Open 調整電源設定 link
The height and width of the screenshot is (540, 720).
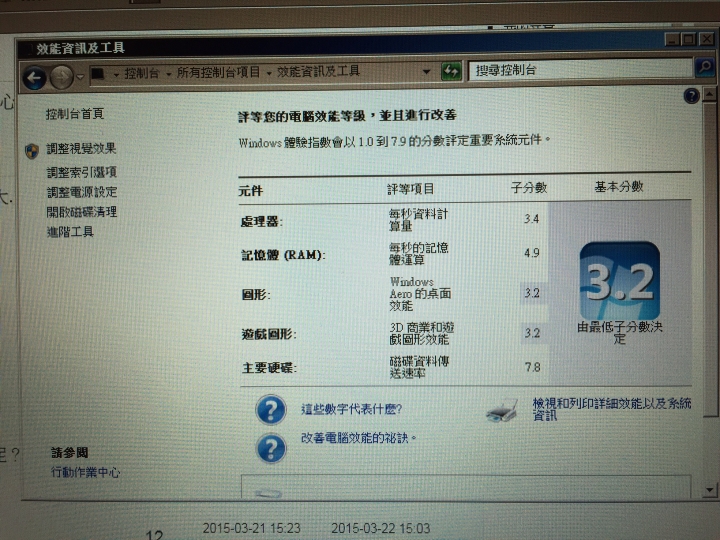[x=82, y=192]
